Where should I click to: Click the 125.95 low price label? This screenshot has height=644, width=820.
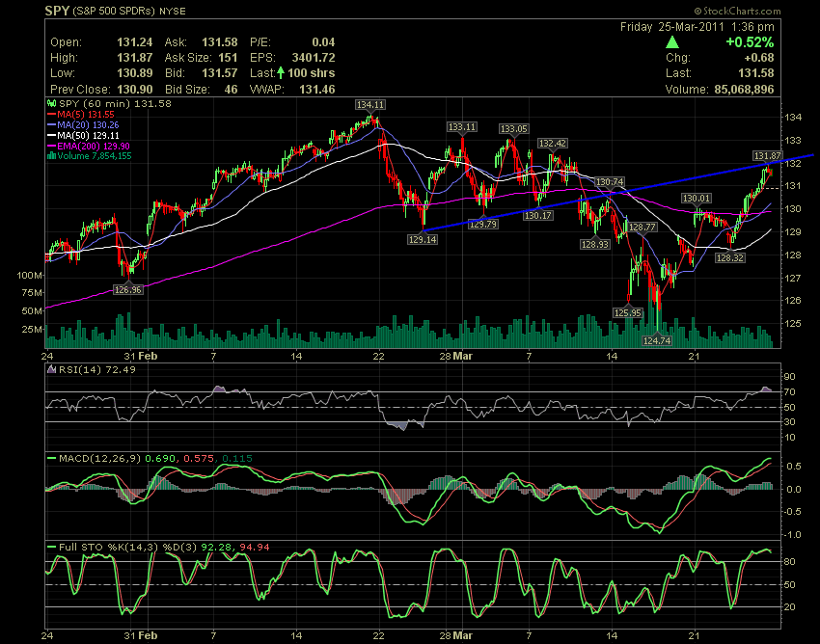[628, 312]
